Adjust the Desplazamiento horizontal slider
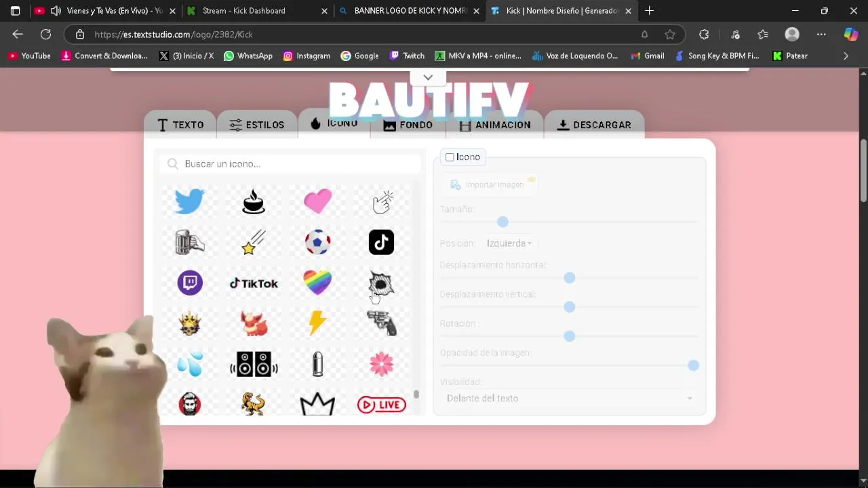The height and width of the screenshot is (488, 868). [x=570, y=278]
